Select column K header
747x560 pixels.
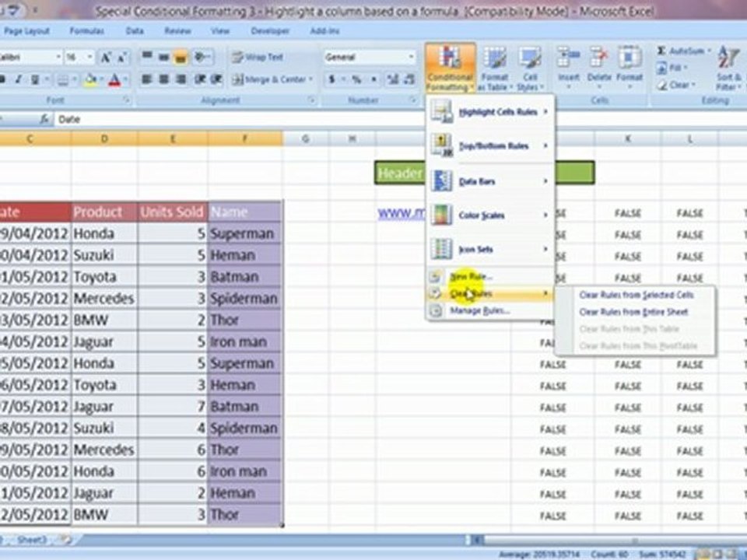point(628,138)
